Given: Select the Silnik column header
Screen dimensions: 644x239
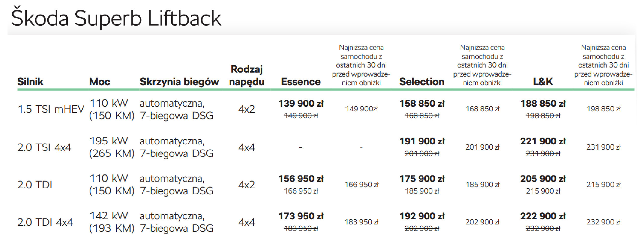Looking at the screenshot, I should coord(30,82).
